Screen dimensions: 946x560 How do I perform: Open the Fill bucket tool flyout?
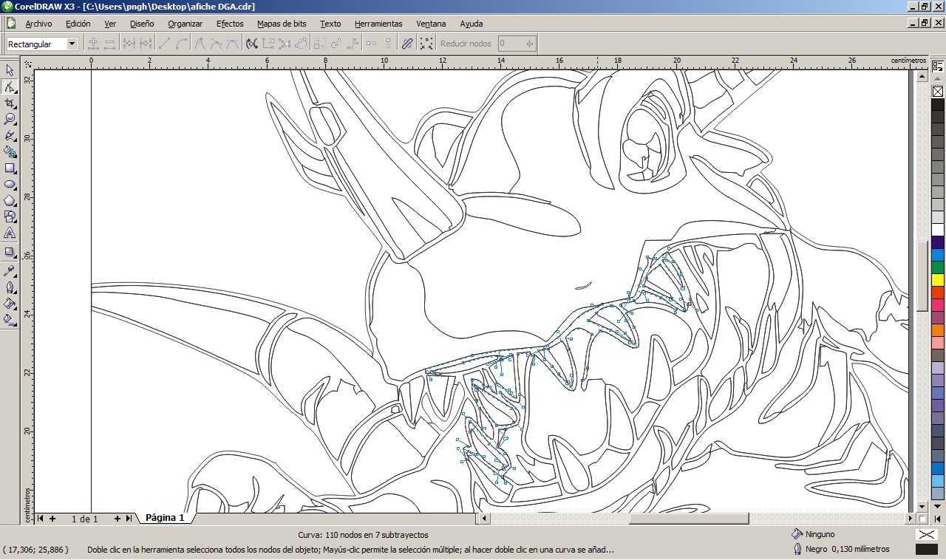coord(10,303)
